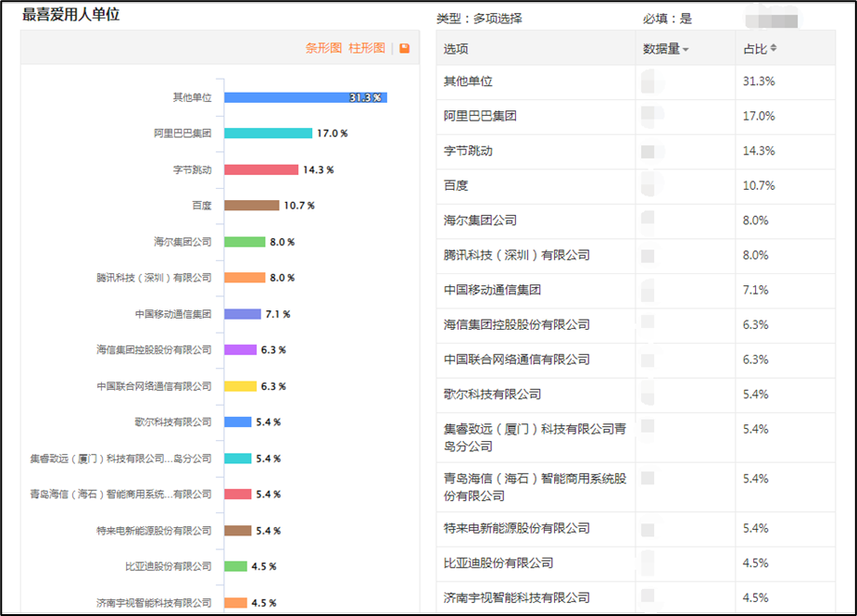Screen dimensions: 857x616
Task: Click the 特来电新能源股份有限公司 table cell
Action: pyautogui.click(x=517, y=528)
